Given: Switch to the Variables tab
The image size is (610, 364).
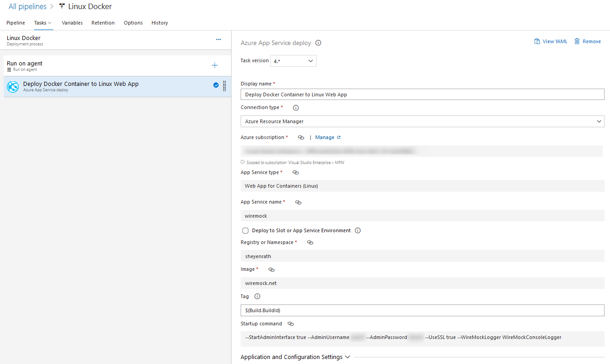Looking at the screenshot, I should click(x=72, y=23).
